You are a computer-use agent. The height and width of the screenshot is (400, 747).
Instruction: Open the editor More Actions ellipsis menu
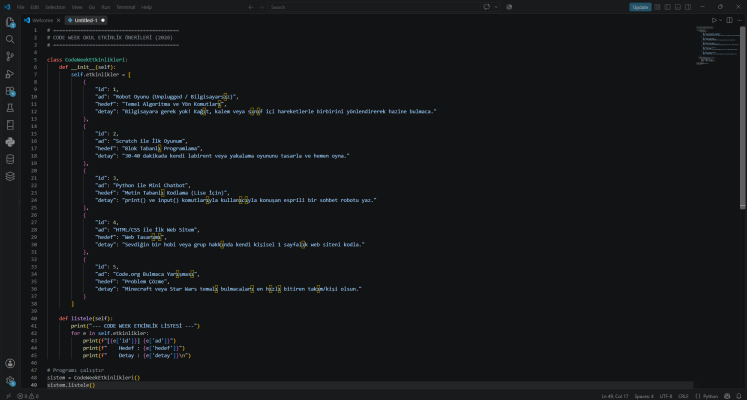tap(740, 20)
